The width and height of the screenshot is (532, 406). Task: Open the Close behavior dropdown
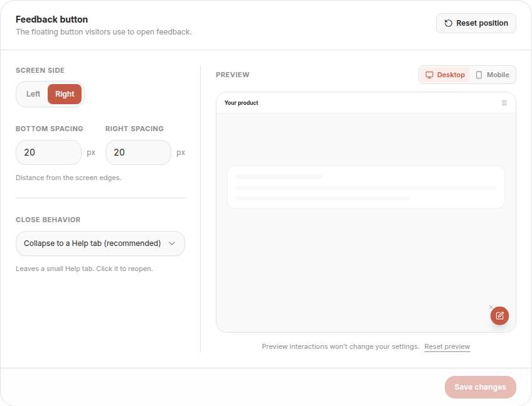[100, 243]
